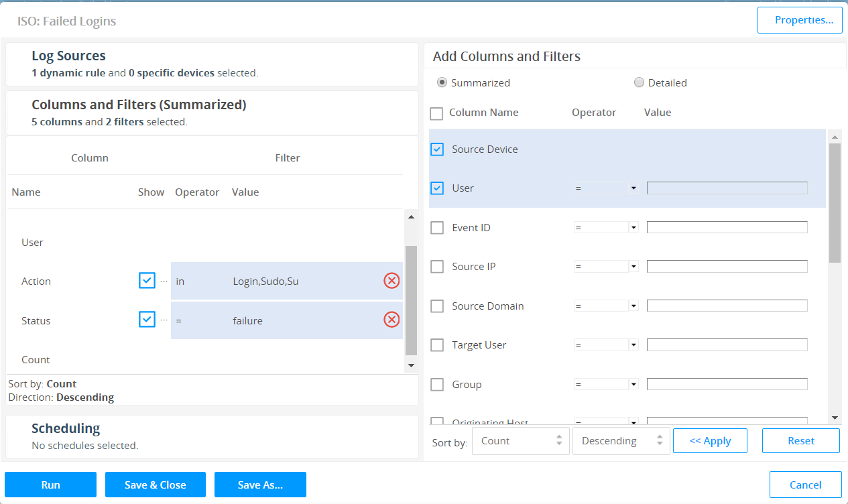Click the Apply button

[710, 441]
